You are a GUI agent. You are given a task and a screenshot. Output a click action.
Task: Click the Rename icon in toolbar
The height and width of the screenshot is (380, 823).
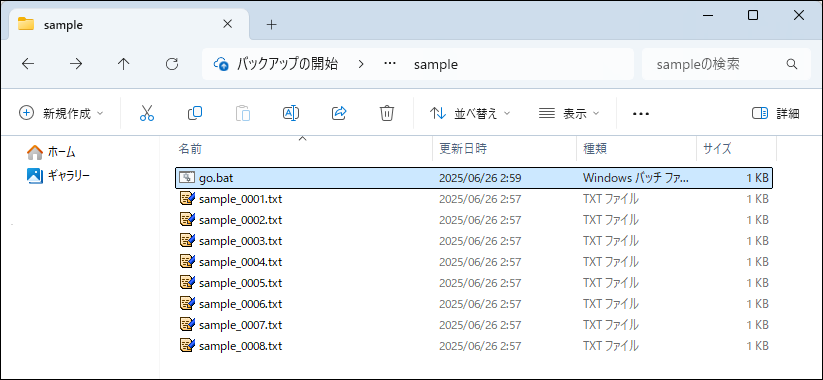pos(291,113)
